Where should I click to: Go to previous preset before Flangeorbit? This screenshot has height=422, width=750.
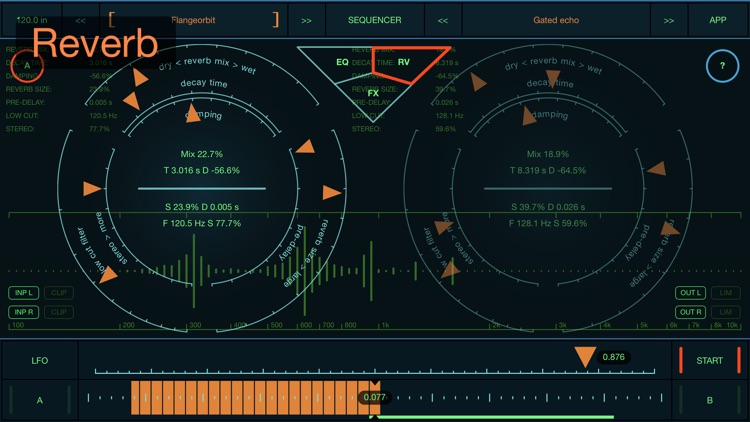tap(80, 20)
